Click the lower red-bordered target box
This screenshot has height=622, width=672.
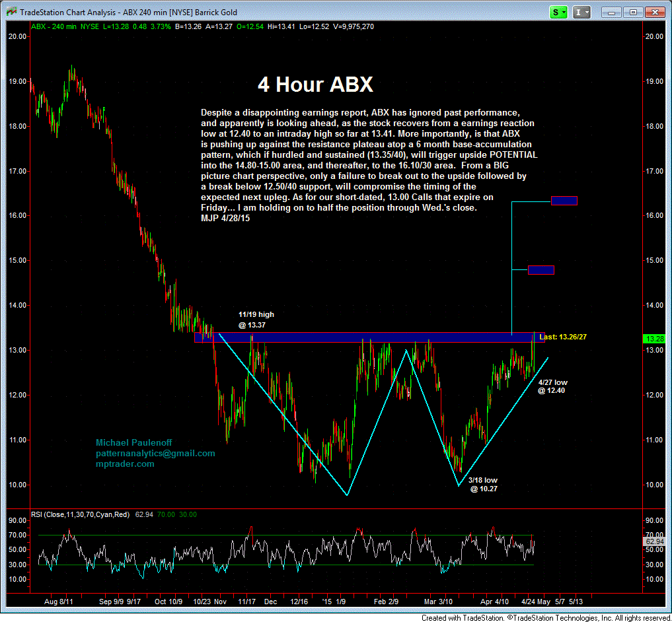click(541, 269)
